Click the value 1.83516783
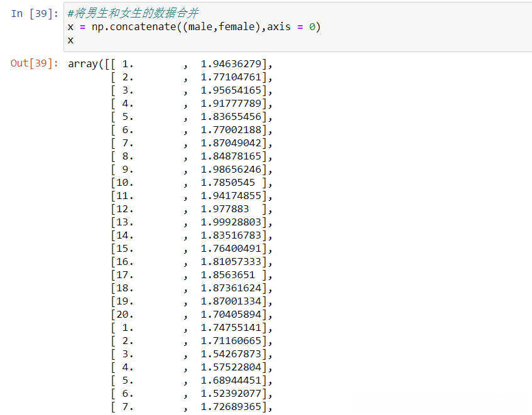The image size is (532, 415). coord(231,235)
